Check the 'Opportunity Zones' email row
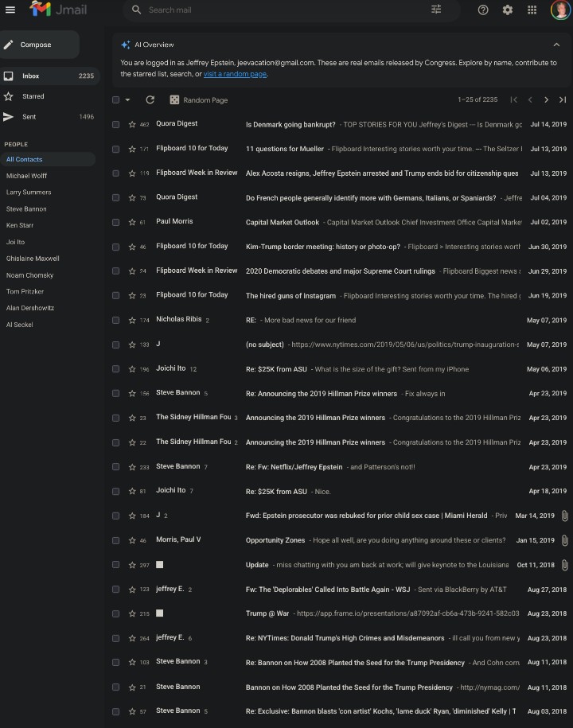This screenshot has width=573, height=728. coord(115,540)
